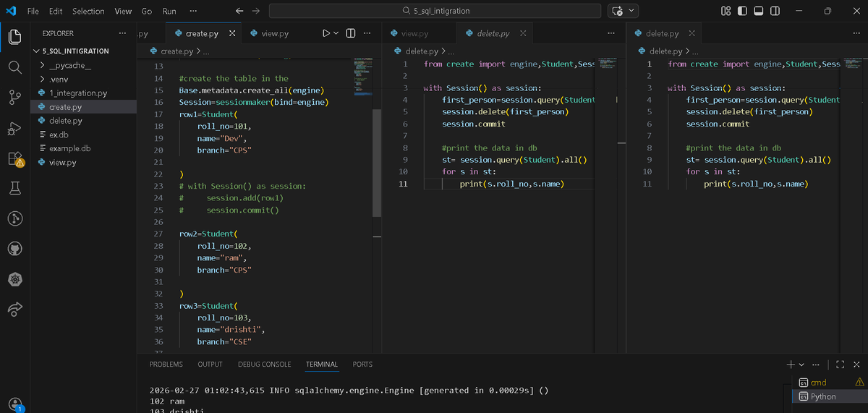
Task: Open the Testing flask view
Action: click(x=16, y=189)
